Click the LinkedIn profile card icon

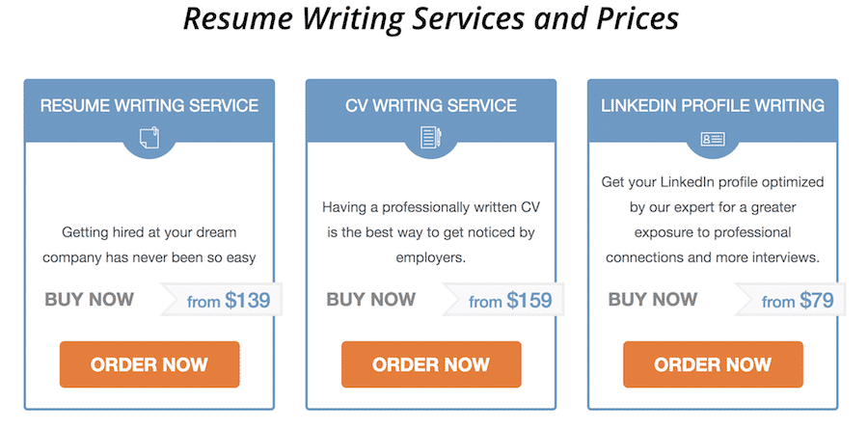click(x=712, y=139)
